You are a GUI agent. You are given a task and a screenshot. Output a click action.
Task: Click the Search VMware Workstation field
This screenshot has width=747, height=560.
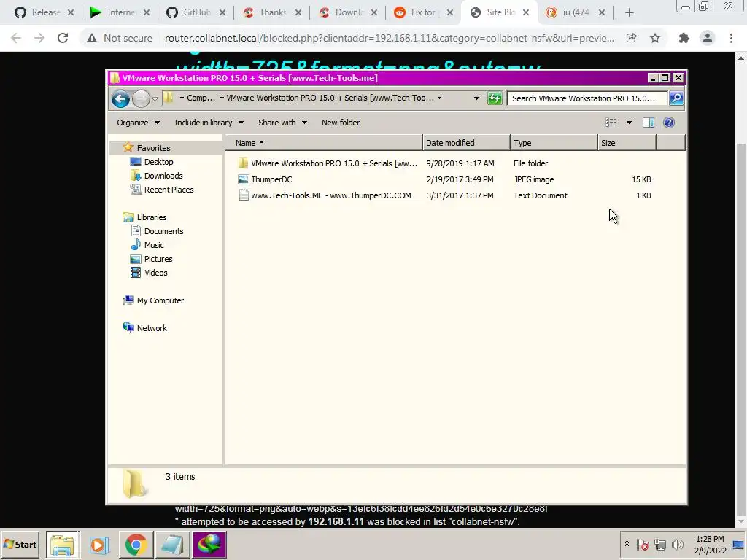pos(587,98)
